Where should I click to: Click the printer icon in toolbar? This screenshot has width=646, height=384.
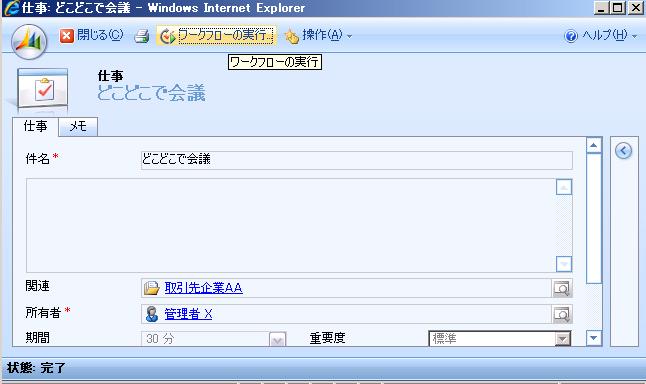coord(142,36)
